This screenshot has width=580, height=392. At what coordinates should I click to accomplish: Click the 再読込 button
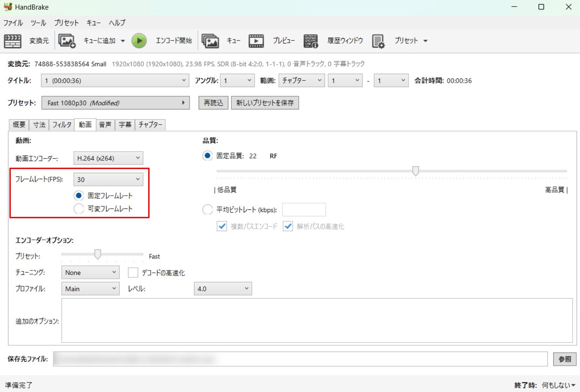pyautogui.click(x=213, y=103)
